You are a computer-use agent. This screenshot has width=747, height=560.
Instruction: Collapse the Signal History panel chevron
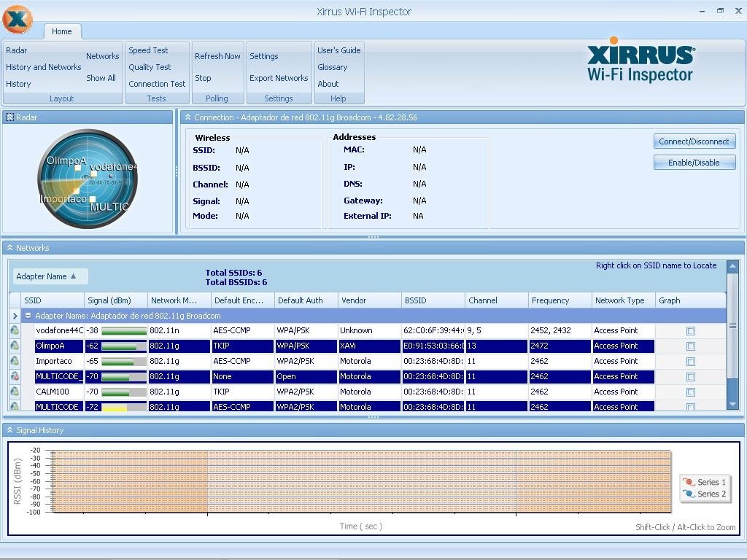pos(9,430)
